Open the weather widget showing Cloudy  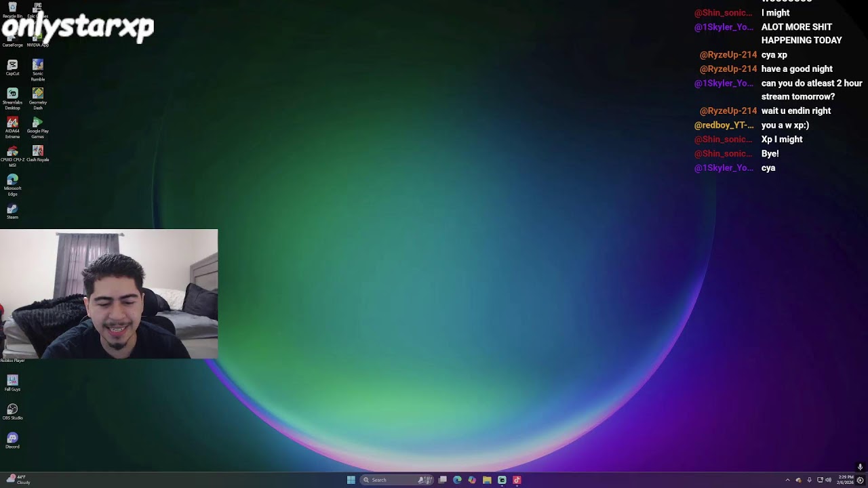pos(18,479)
